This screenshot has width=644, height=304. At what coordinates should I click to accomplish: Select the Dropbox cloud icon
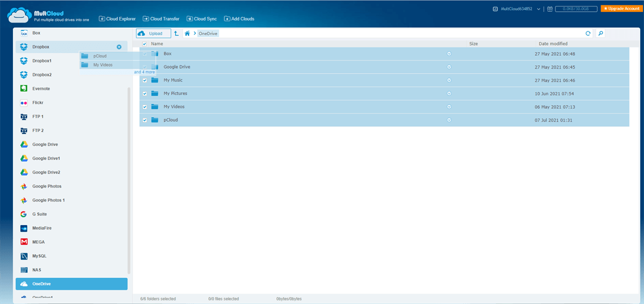pos(24,47)
